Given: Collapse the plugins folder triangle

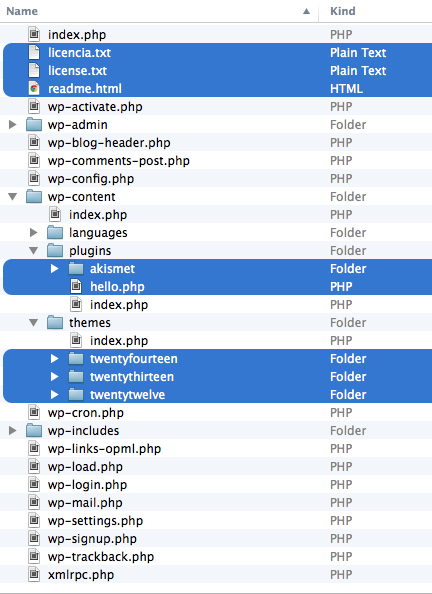Looking at the screenshot, I should tap(34, 251).
